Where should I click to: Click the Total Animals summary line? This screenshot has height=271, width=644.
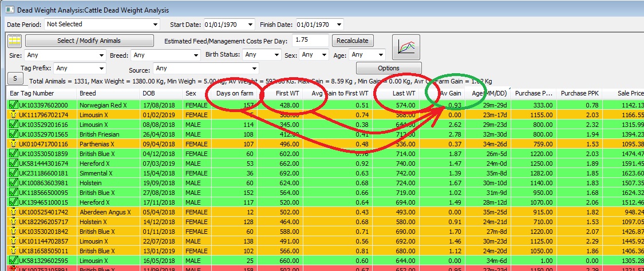261,81
